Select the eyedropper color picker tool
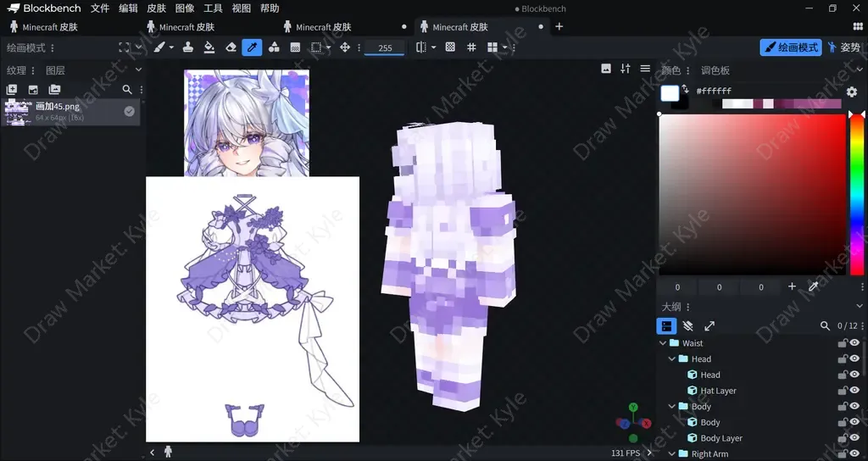This screenshot has width=868, height=461. pos(252,47)
